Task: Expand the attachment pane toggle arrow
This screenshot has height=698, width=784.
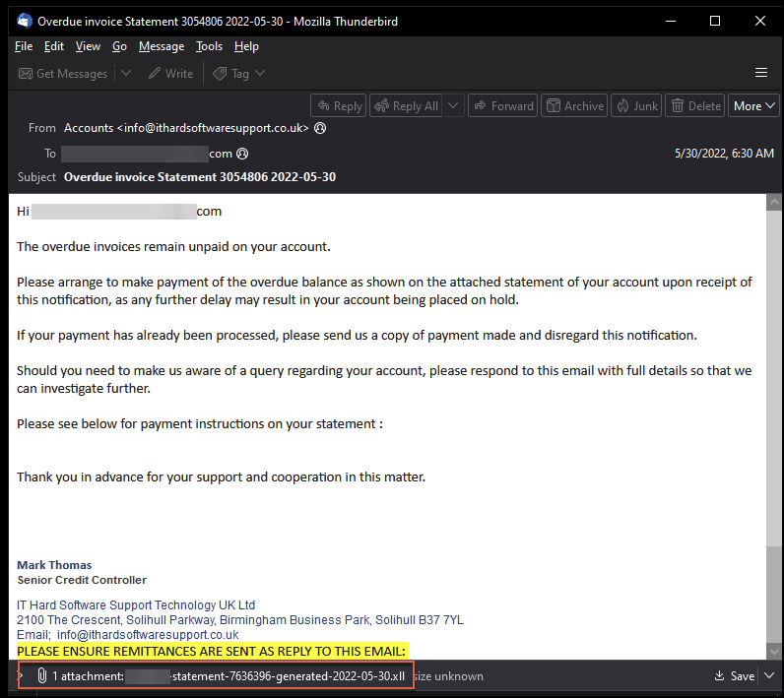Action: pyautogui.click(x=20, y=676)
